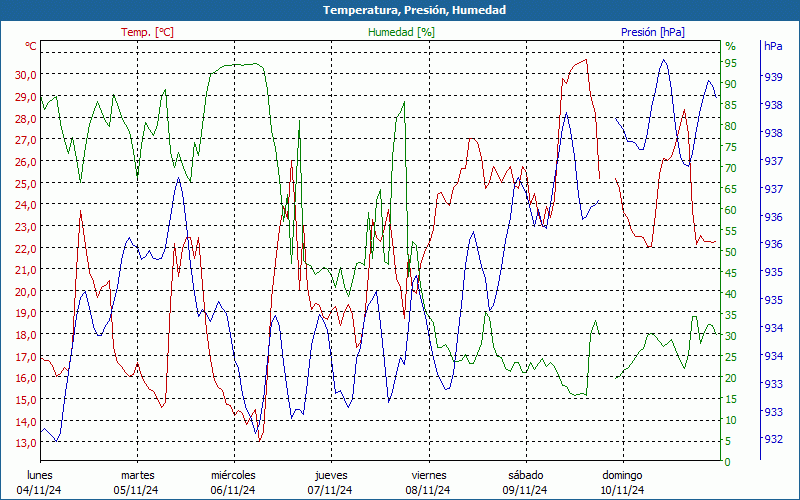Click the "40" humidity axis value
Screen dimensions: 800x500
coord(731,294)
